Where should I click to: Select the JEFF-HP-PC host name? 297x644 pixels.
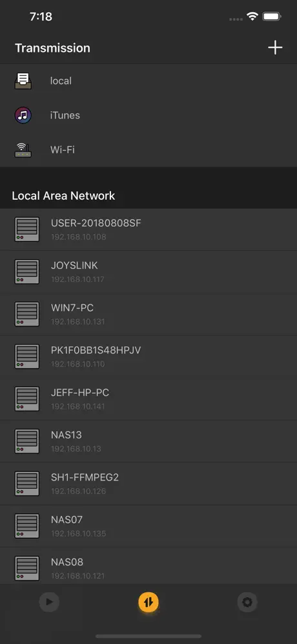pyautogui.click(x=80, y=392)
